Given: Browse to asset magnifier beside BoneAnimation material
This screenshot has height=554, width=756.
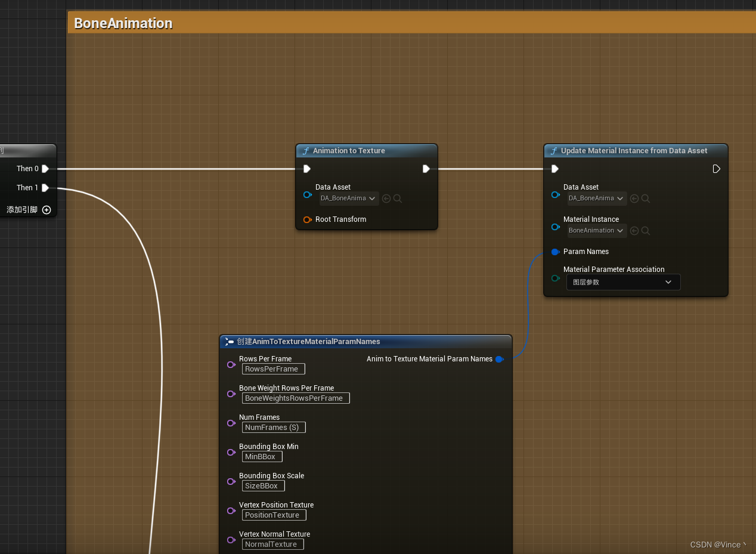Looking at the screenshot, I should pyautogui.click(x=646, y=231).
